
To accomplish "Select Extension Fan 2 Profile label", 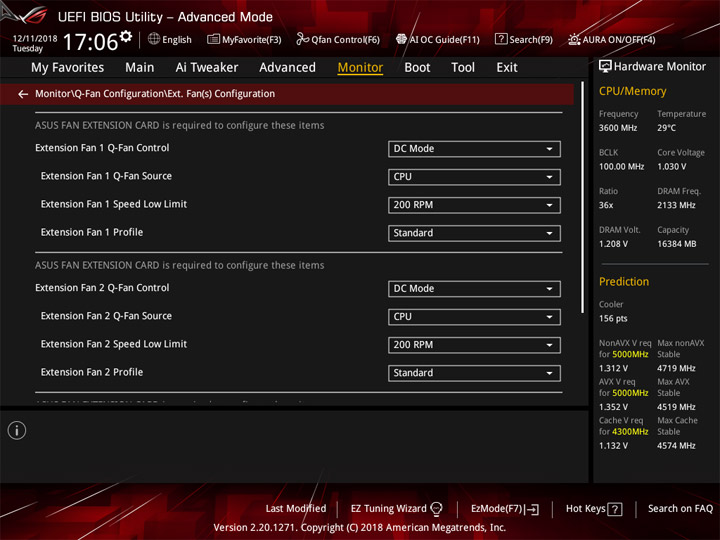I will pos(92,372).
